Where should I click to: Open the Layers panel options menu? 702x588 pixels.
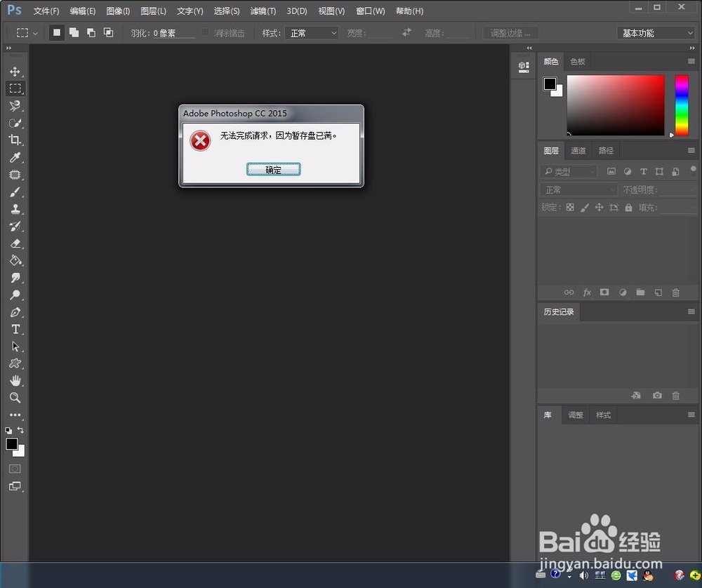click(x=691, y=150)
